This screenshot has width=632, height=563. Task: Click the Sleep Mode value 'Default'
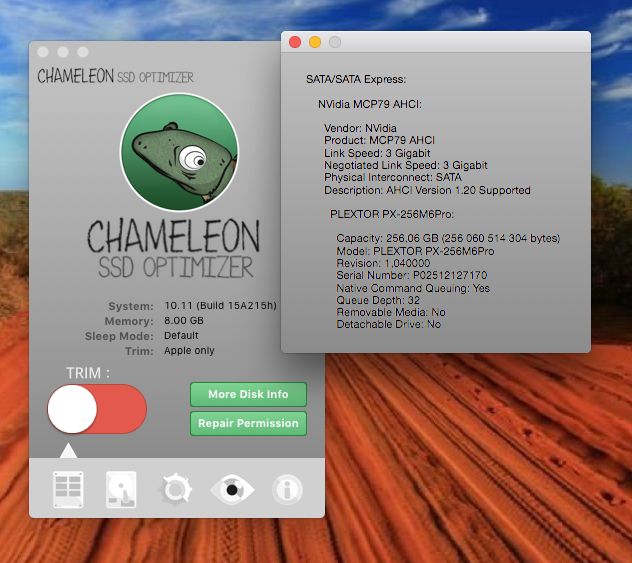coord(181,335)
